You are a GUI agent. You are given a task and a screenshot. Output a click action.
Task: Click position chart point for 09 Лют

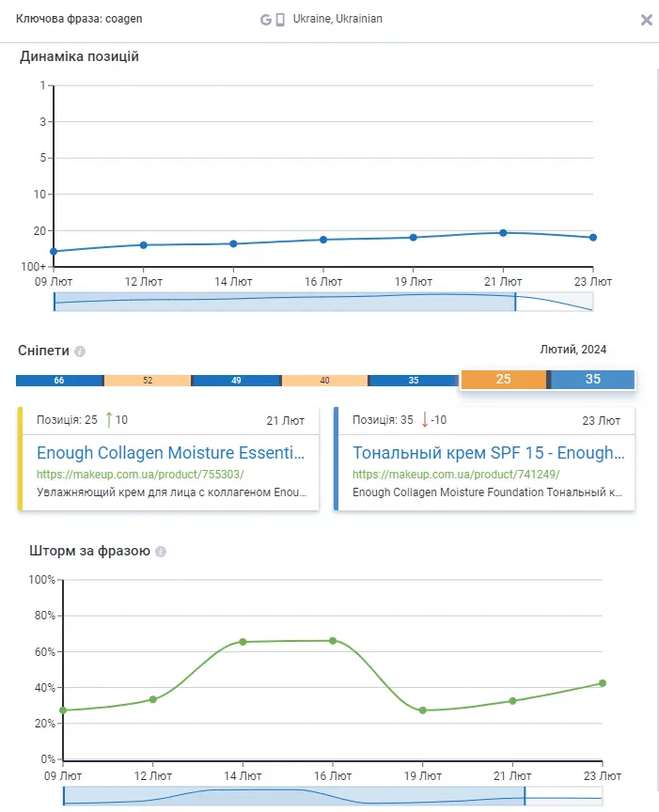[x=54, y=252]
